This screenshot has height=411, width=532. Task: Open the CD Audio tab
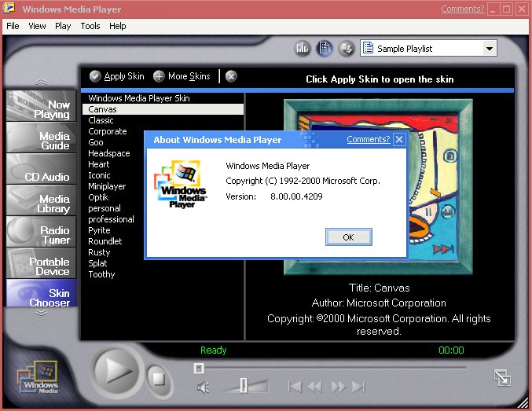pyautogui.click(x=41, y=169)
